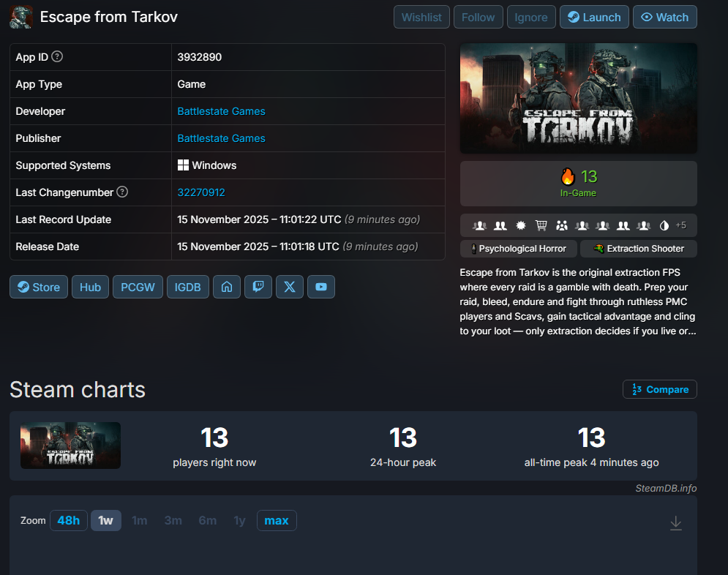Open the X (Twitter) icon link
728x575 pixels.
point(290,287)
